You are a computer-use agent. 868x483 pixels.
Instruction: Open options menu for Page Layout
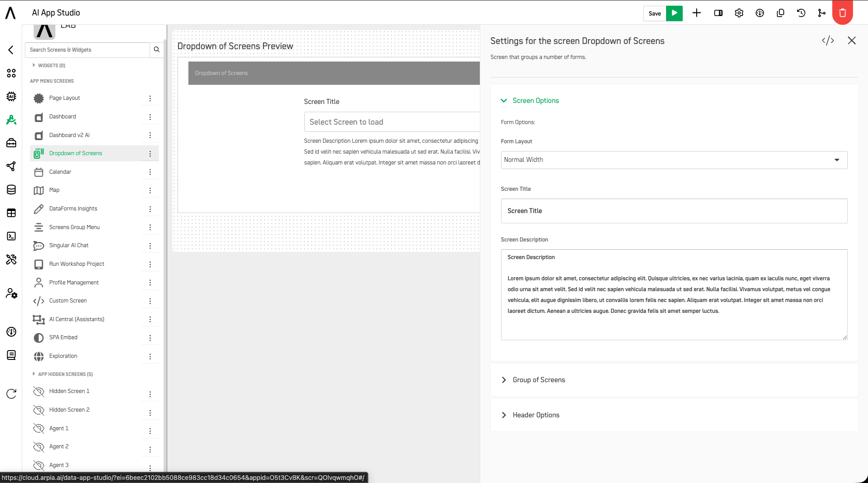click(x=150, y=99)
